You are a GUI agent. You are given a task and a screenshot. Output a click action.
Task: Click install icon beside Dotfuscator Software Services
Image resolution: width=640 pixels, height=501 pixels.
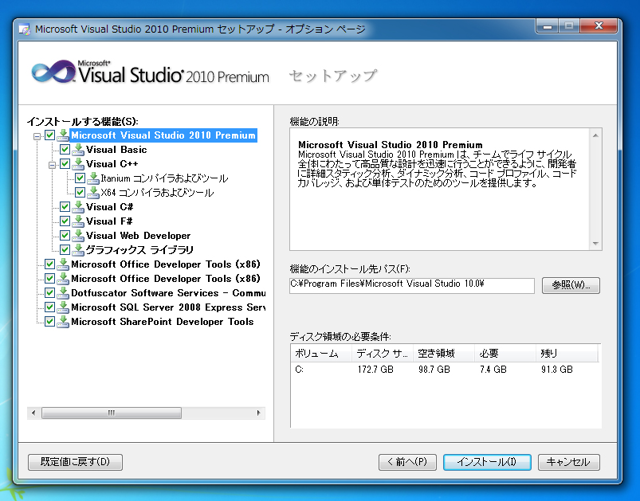(x=63, y=293)
